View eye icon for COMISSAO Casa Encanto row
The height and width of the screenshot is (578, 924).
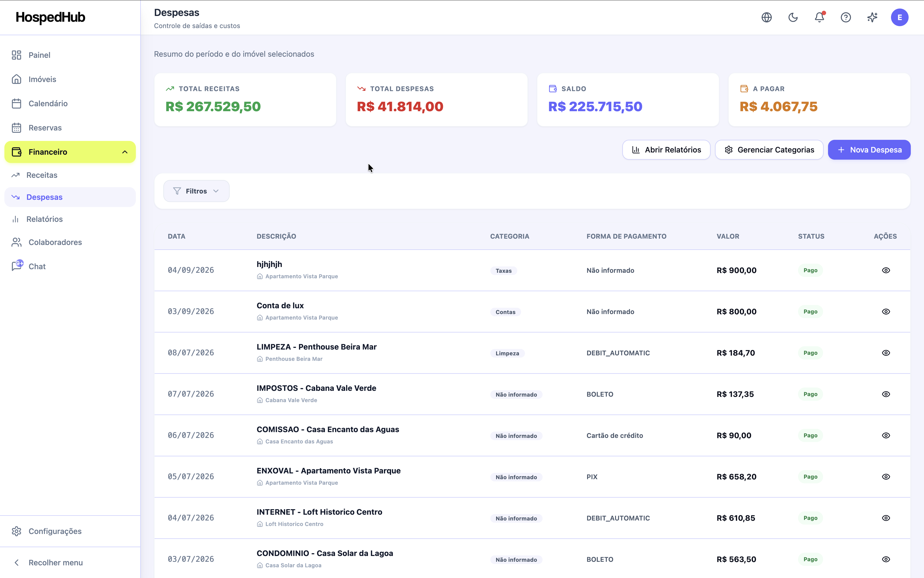click(886, 435)
